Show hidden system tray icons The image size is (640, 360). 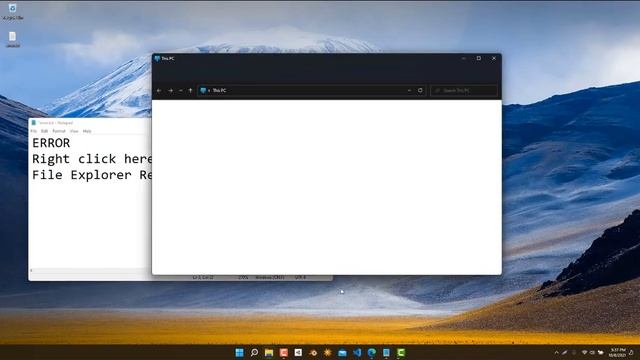click(556, 352)
